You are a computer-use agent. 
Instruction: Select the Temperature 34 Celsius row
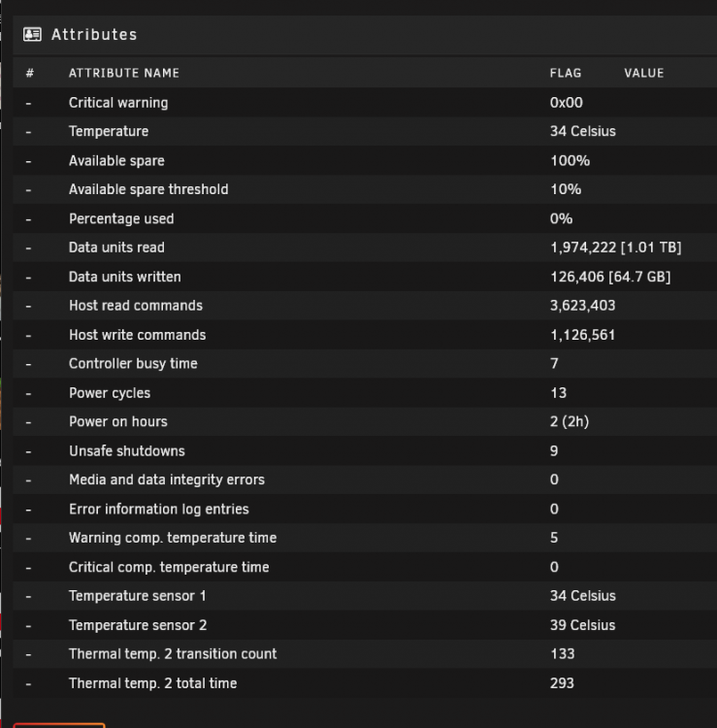[x=365, y=131]
